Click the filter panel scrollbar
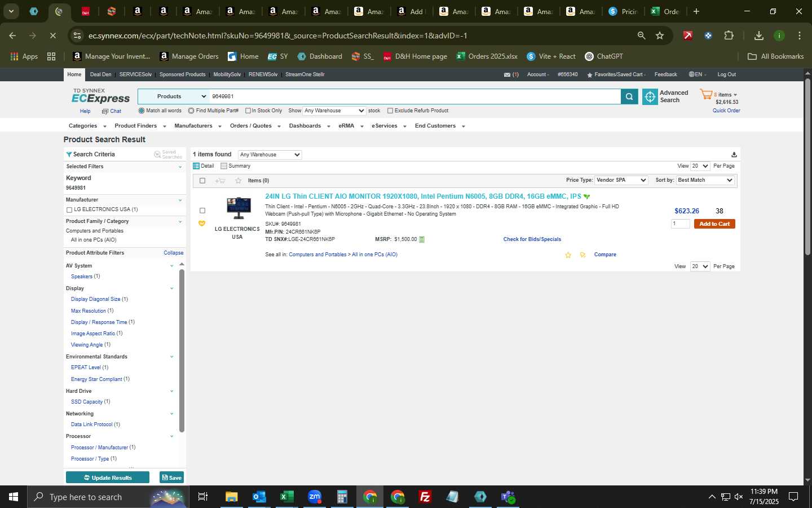The height and width of the screenshot is (508, 812). pyautogui.click(x=182, y=350)
